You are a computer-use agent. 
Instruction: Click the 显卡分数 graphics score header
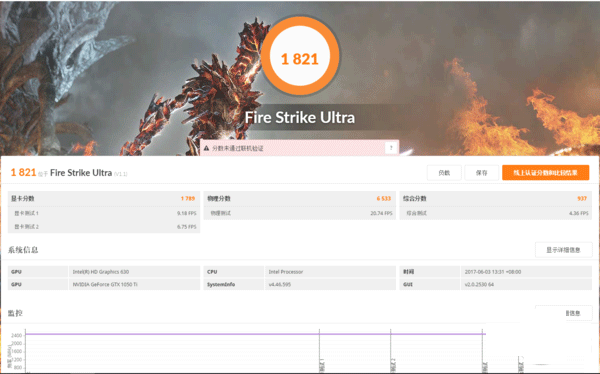coord(23,198)
